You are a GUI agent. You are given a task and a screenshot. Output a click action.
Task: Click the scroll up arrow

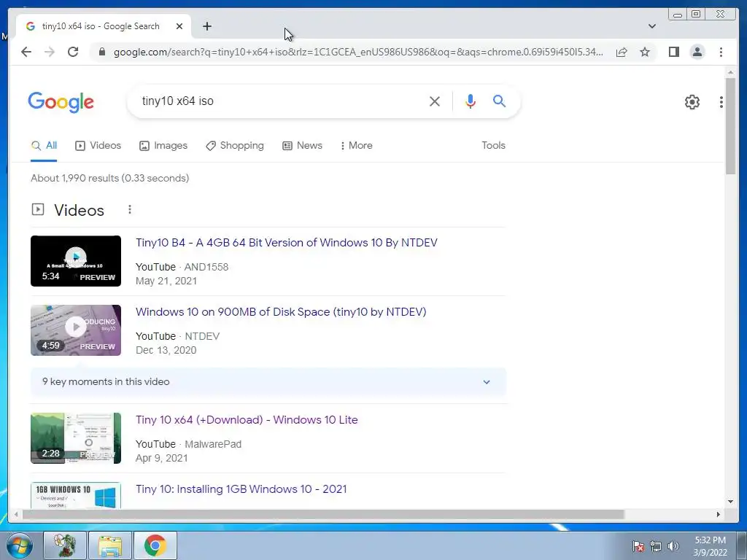point(730,72)
